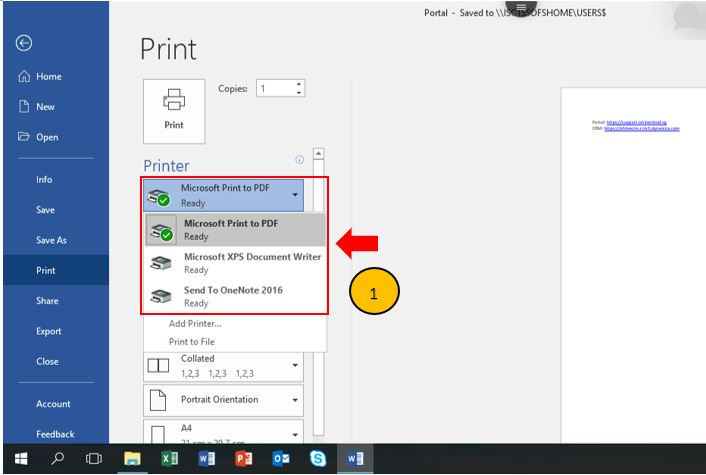Image resolution: width=706 pixels, height=475 pixels.
Task: Open the Portrait Orientation dropdown
Action: (223, 400)
